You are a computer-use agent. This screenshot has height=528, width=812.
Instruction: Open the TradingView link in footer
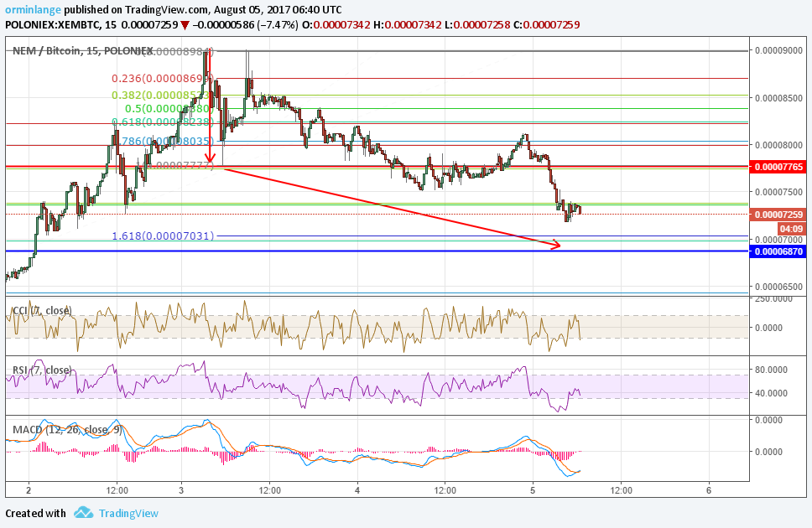click(x=128, y=514)
